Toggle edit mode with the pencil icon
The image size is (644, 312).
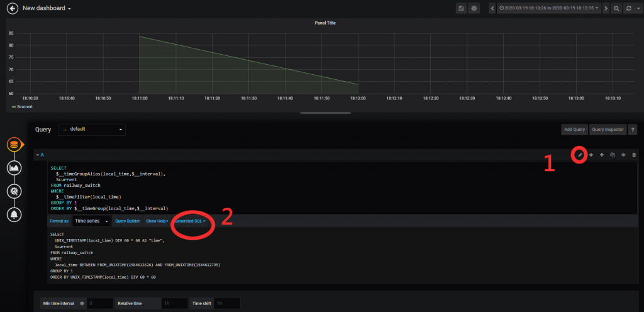pos(580,155)
